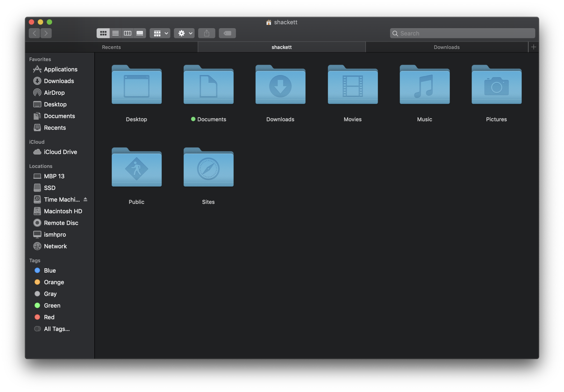This screenshot has height=392, width=564.
Task: Switch to the Downloads tab
Action: pos(446,47)
